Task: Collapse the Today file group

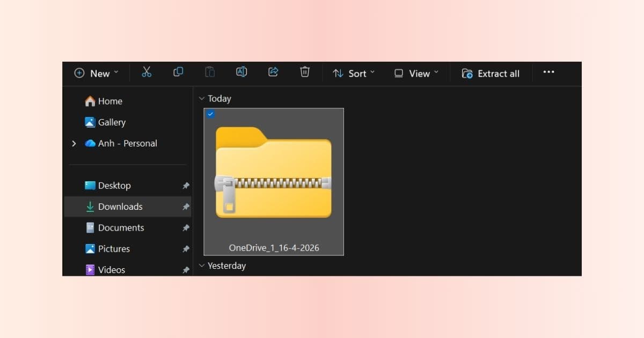Action: [202, 99]
